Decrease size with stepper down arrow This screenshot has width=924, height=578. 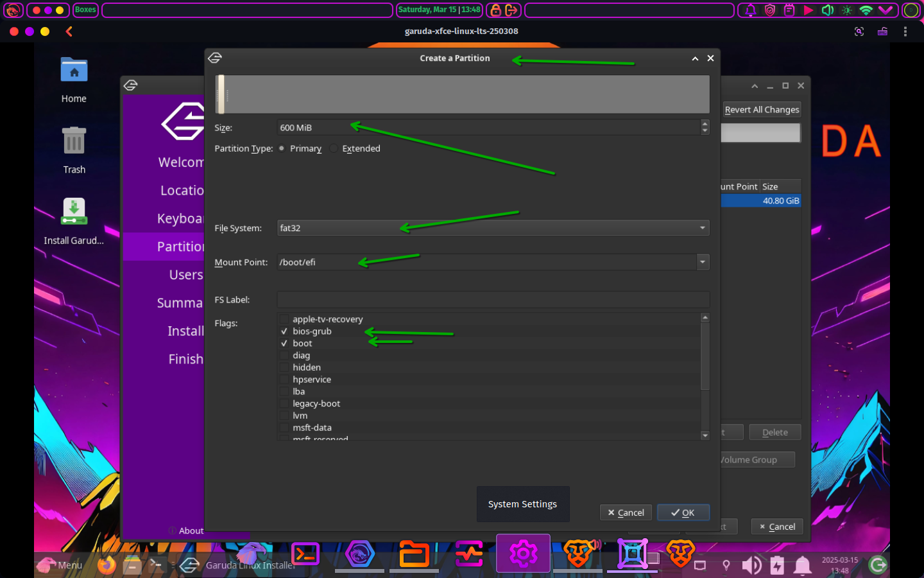coord(705,131)
